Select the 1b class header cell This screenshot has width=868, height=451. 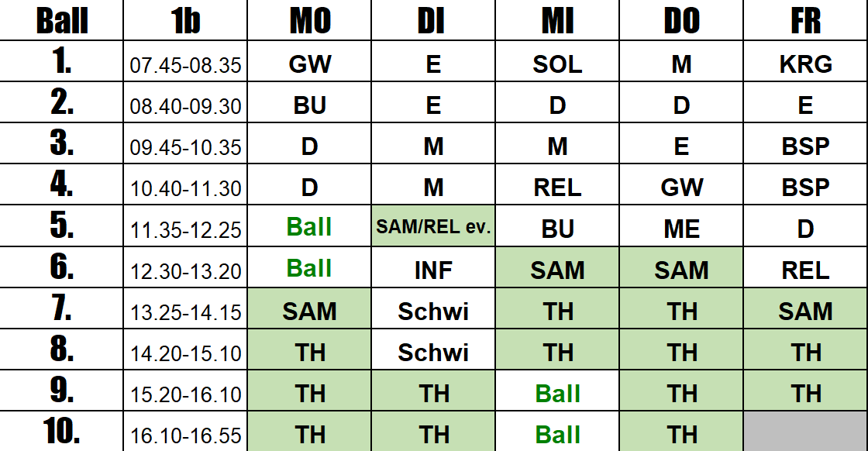click(x=185, y=20)
